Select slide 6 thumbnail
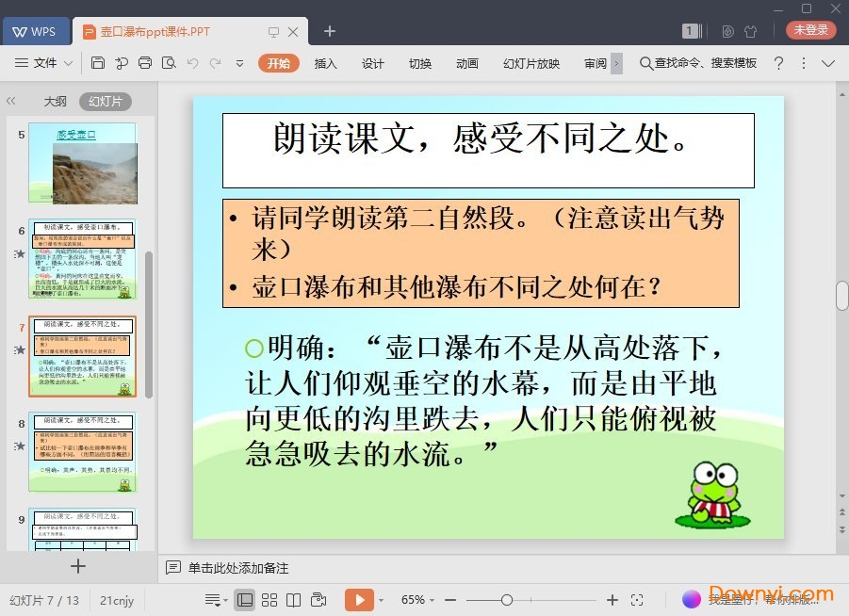This screenshot has width=849, height=616. [x=82, y=259]
